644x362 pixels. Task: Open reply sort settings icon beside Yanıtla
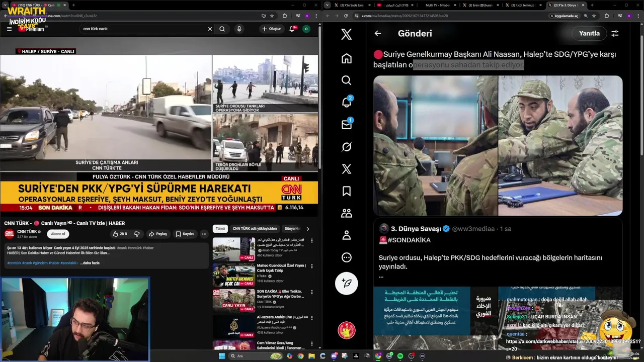[x=615, y=33]
